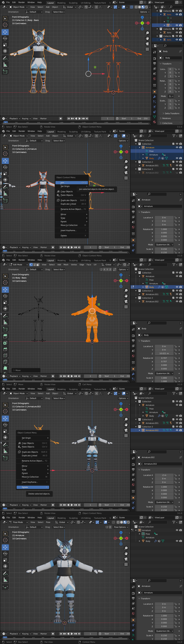Toggle snapping magnet in Body:Basis Object Mode header

pyautogui.click(x=86, y=7)
